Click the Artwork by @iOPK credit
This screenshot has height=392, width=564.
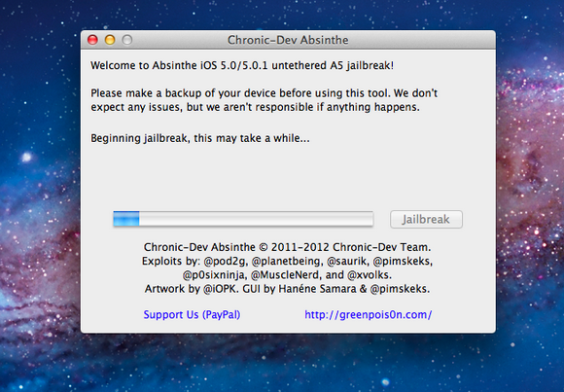192,289
